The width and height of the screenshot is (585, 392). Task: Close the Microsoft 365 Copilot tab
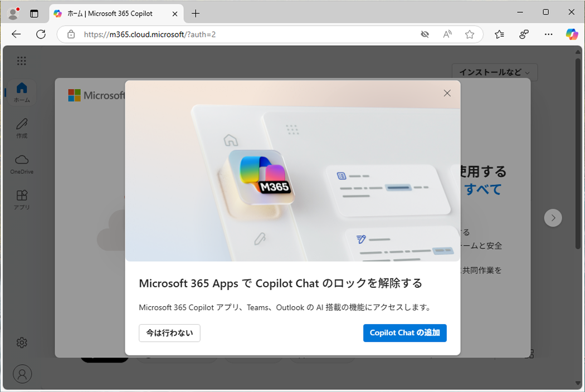click(174, 14)
